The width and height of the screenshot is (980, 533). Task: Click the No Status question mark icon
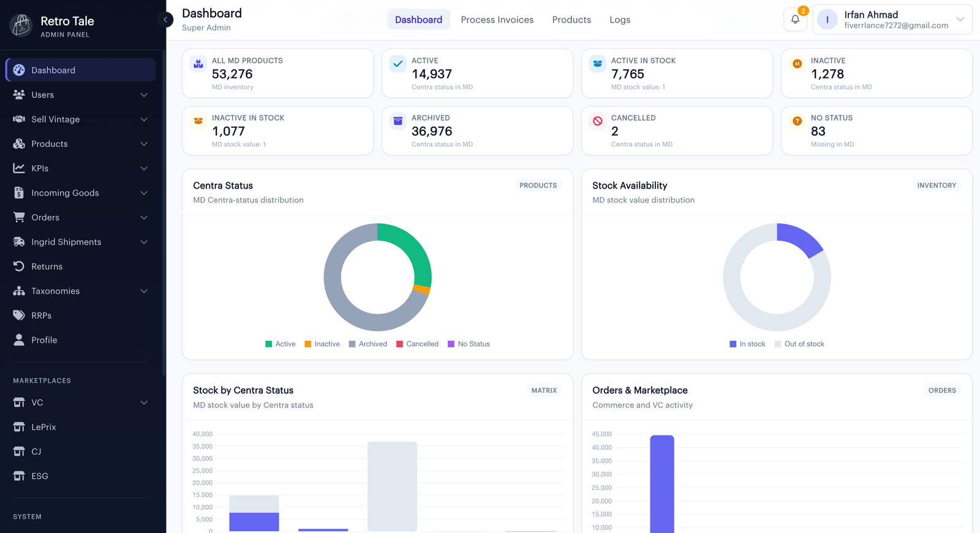pos(797,121)
